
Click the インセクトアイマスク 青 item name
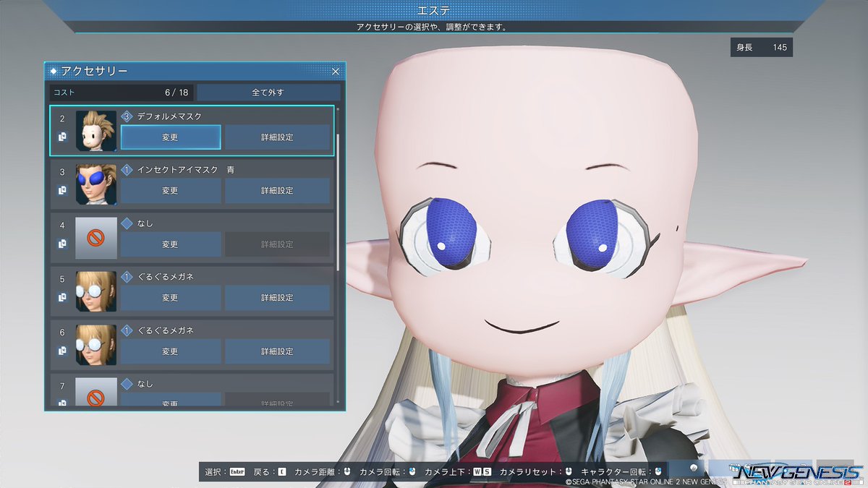point(185,170)
